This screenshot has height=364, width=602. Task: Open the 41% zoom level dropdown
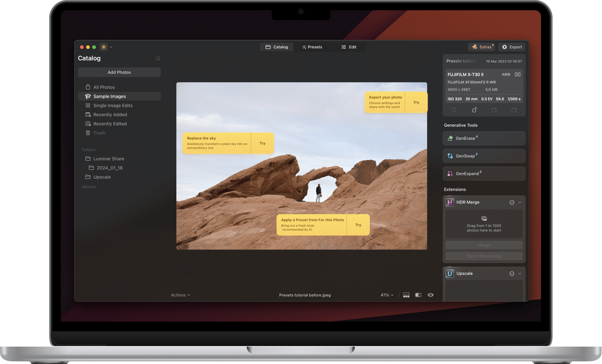click(x=386, y=295)
